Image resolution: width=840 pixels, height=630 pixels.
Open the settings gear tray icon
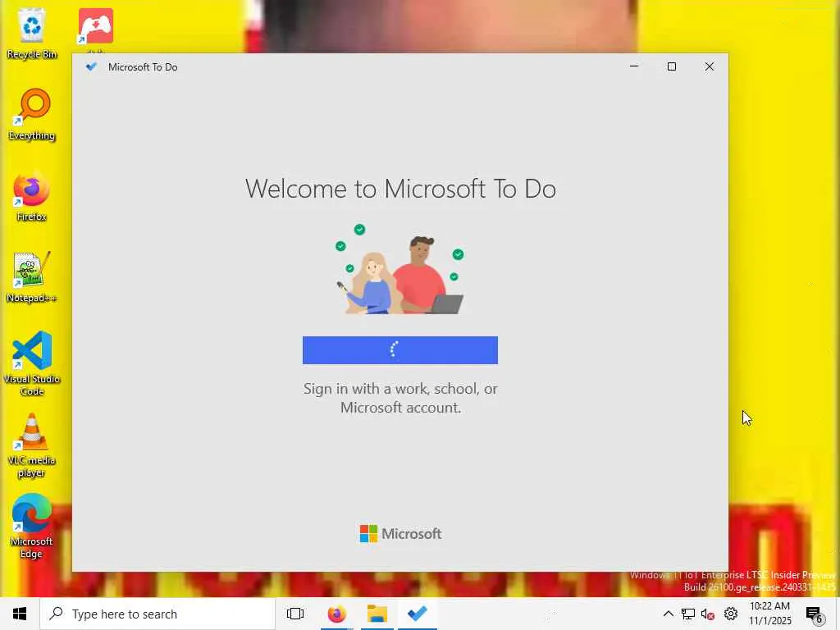click(x=731, y=614)
